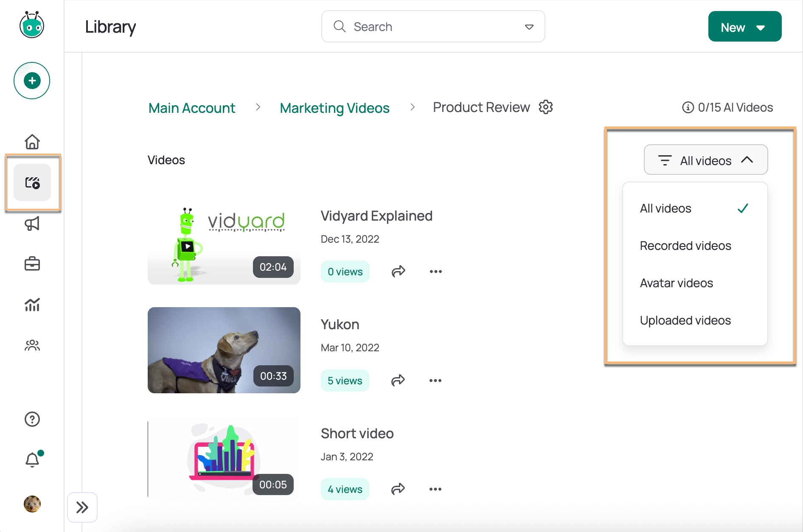Screen dimensions: 803x532
Task: Open more options for Vidyard Explained
Action: (436, 272)
